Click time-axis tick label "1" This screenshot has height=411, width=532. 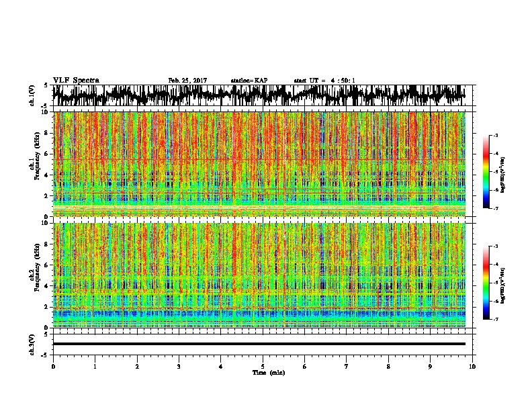[x=95, y=367]
